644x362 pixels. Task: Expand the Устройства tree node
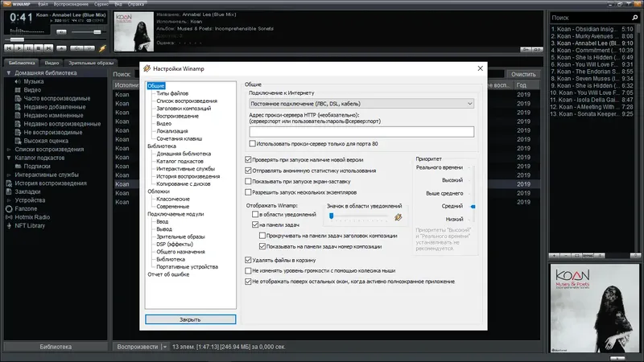click(9, 200)
